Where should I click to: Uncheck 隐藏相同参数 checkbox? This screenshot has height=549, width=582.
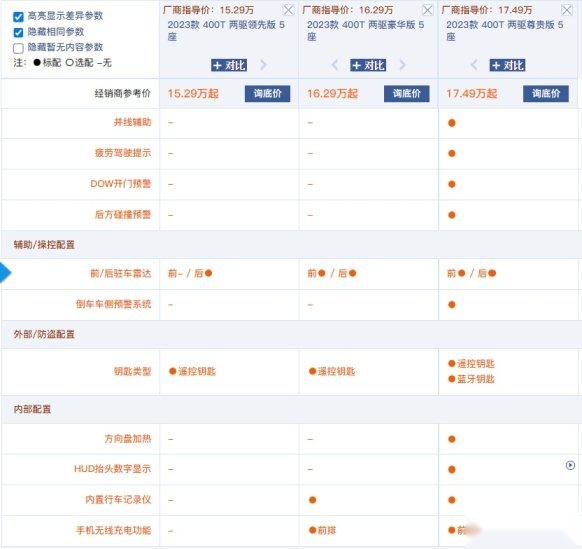18,32
